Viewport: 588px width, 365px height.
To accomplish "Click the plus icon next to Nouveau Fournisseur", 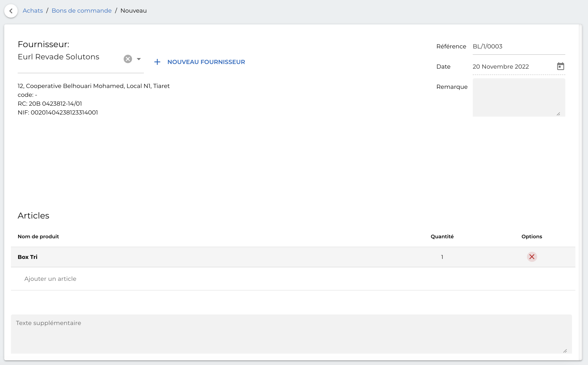I will pyautogui.click(x=158, y=62).
